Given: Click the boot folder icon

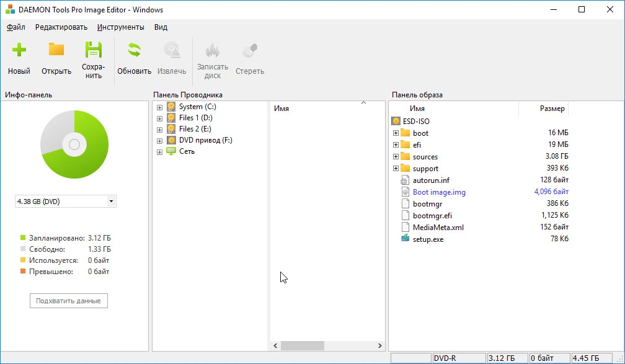Looking at the screenshot, I should (406, 133).
